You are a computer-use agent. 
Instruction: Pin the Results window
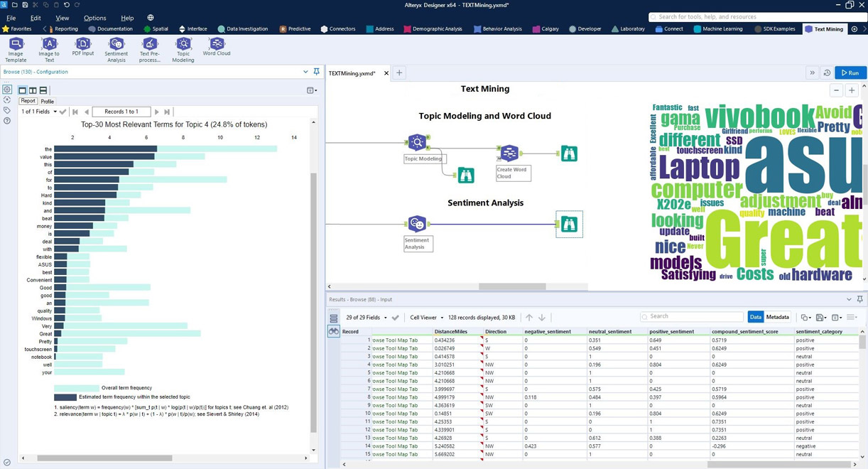coord(859,300)
